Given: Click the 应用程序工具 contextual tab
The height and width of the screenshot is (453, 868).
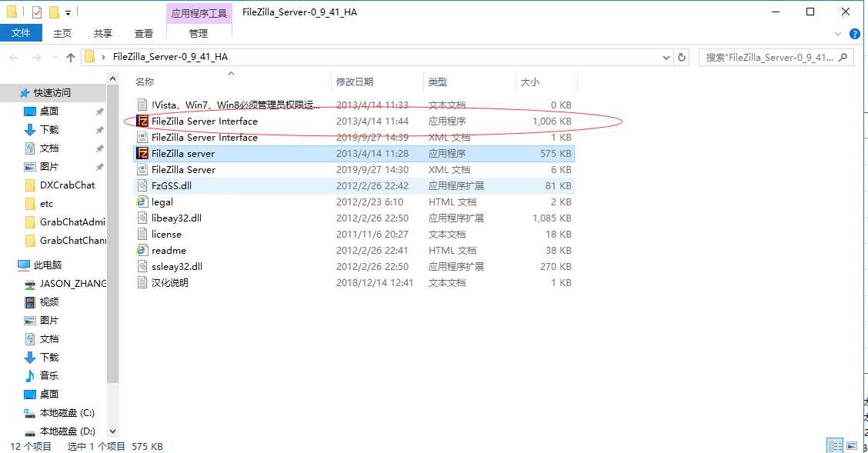Looking at the screenshot, I should coord(199,13).
